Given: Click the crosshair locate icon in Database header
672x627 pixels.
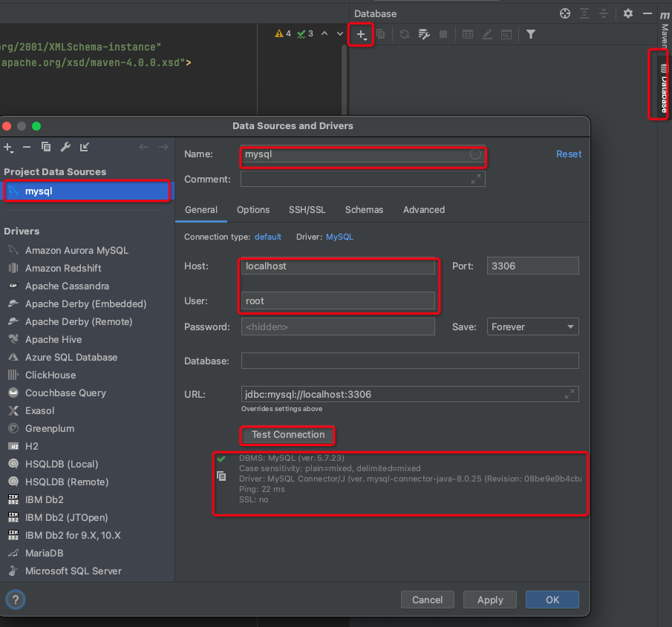Looking at the screenshot, I should [x=565, y=13].
